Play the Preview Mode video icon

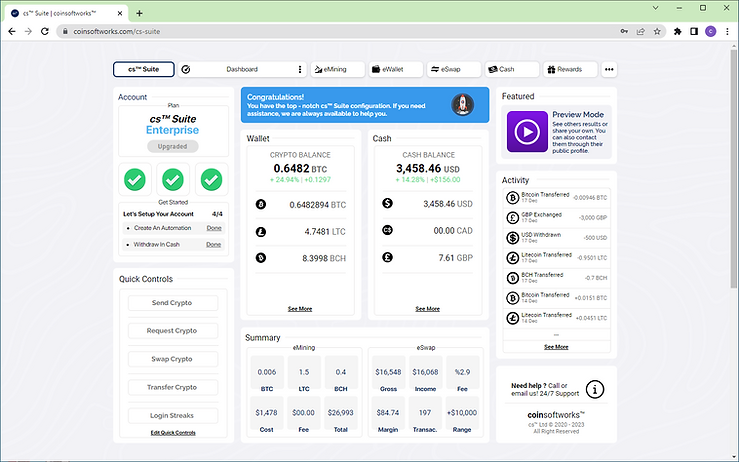[527, 132]
